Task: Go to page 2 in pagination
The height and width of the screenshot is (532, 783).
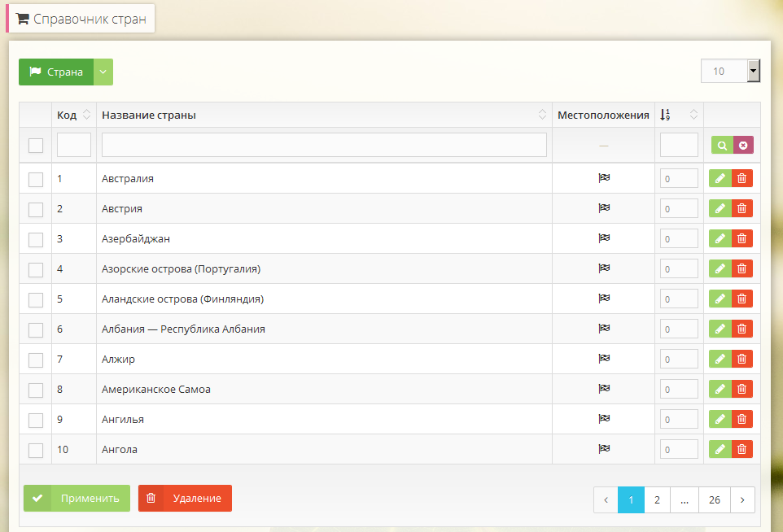Action: pyautogui.click(x=657, y=499)
